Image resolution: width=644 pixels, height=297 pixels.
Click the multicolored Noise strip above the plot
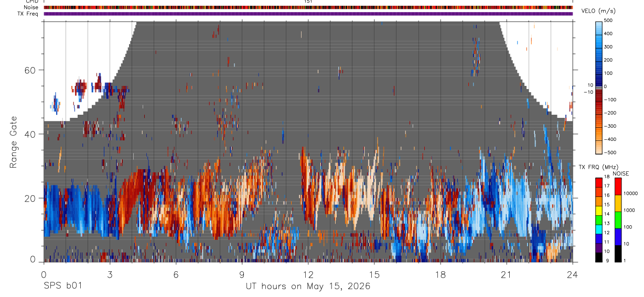pos(308,7)
